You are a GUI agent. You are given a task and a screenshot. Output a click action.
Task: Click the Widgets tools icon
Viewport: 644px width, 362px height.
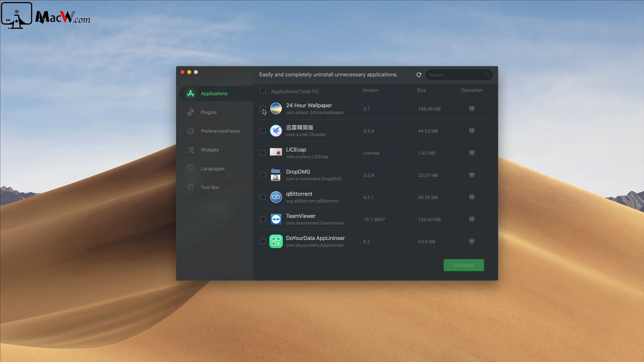pos(191,150)
